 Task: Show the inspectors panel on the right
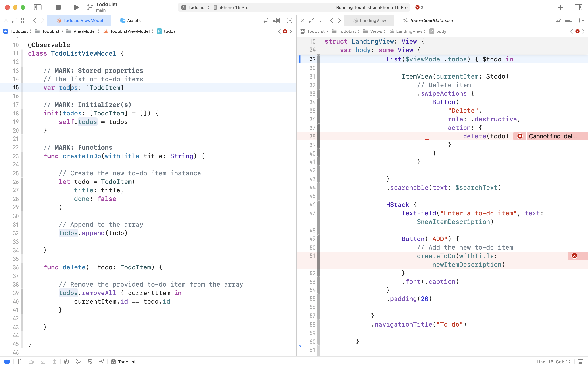pyautogui.click(x=578, y=7)
